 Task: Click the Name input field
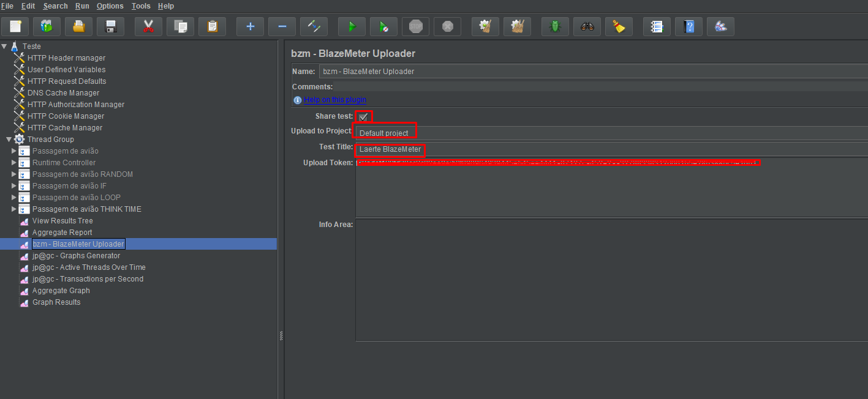[x=593, y=71]
